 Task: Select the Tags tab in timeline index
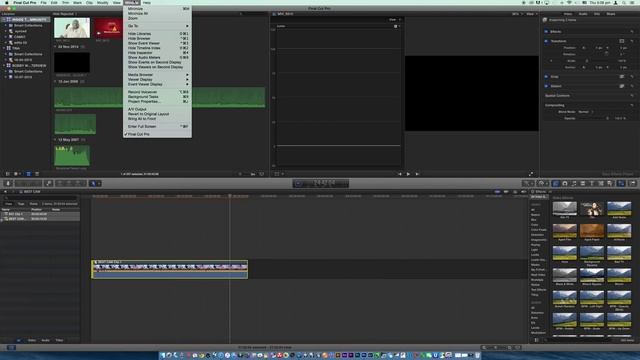point(21,204)
